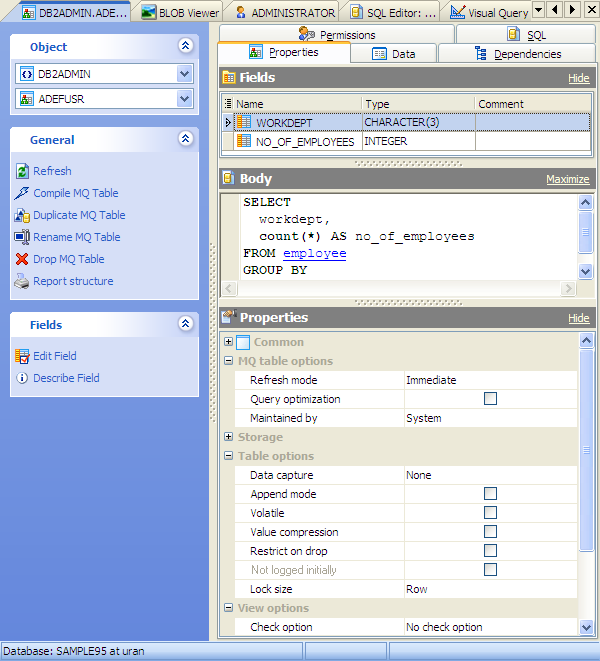Open the Permissions tab
The image size is (600, 661).
point(336,35)
